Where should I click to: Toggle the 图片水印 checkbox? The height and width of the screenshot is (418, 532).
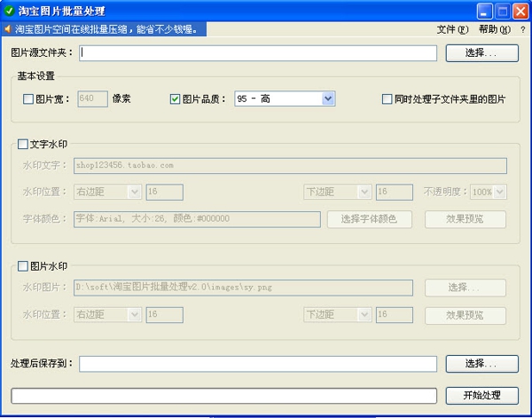(x=23, y=265)
